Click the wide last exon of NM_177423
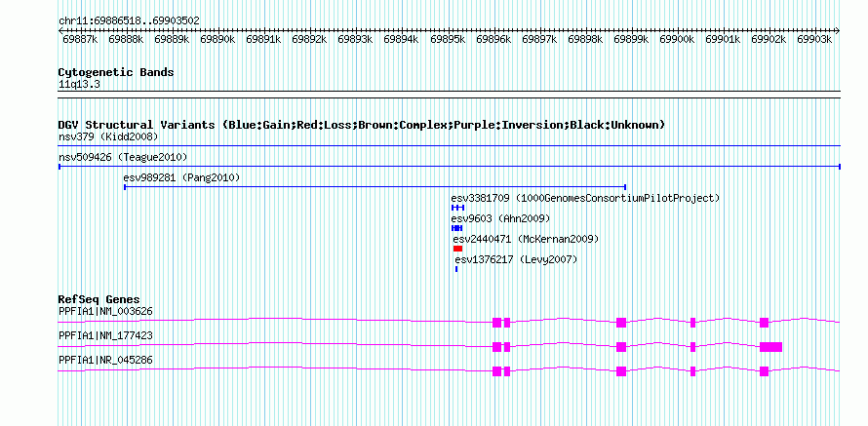 770,347
